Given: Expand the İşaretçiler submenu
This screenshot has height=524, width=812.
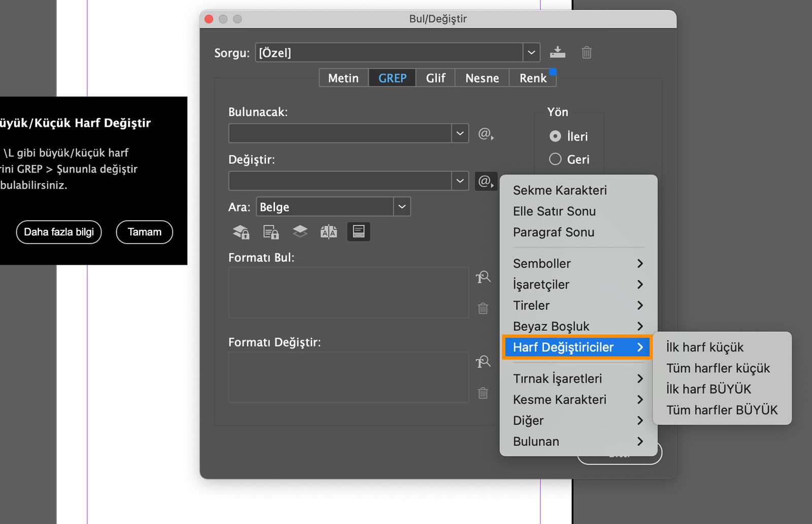Looking at the screenshot, I should (579, 285).
